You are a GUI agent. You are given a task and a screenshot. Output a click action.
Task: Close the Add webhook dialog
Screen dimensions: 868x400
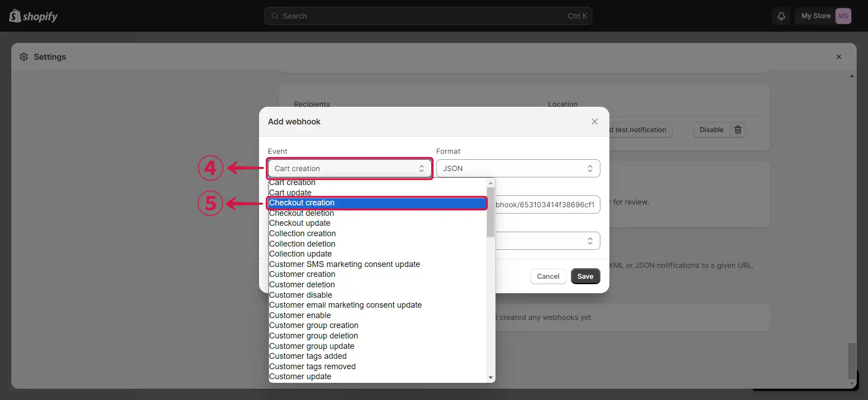pyautogui.click(x=594, y=121)
